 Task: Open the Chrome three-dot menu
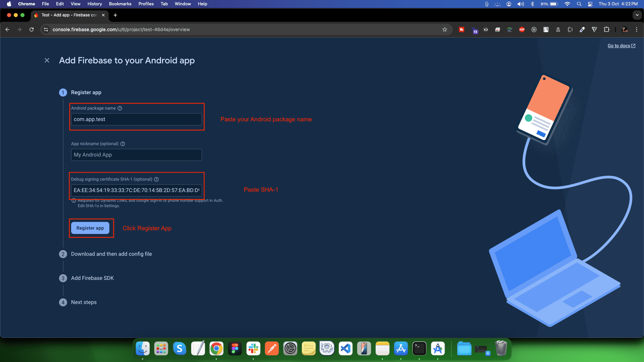tap(637, 29)
